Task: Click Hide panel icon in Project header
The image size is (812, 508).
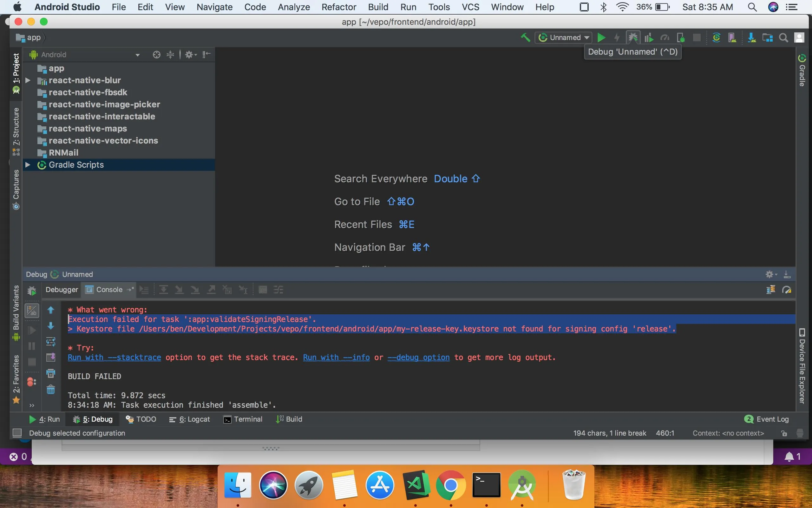Action: click(206, 54)
